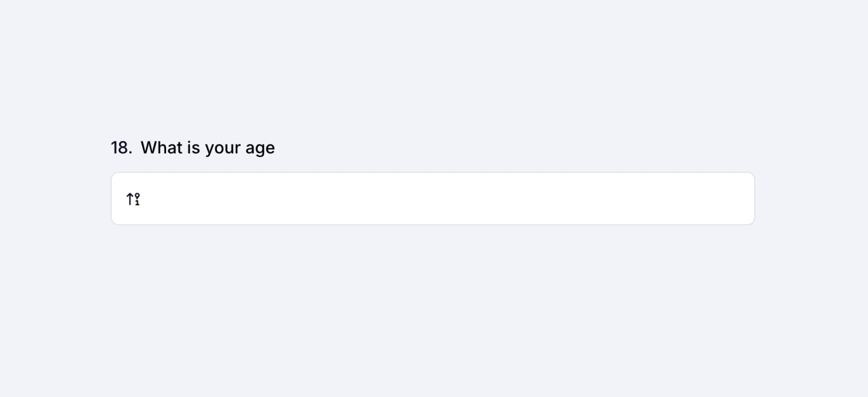Click the question number 18
This screenshot has width=868, height=397.
tap(121, 148)
